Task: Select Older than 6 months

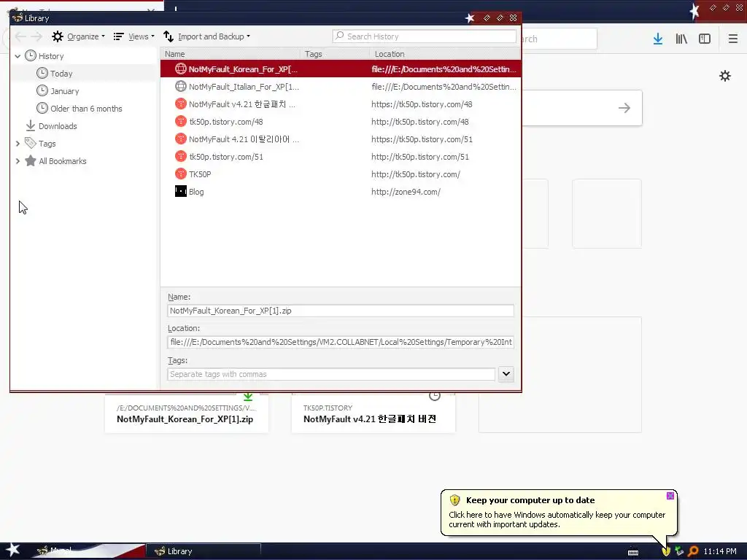Action: click(86, 109)
